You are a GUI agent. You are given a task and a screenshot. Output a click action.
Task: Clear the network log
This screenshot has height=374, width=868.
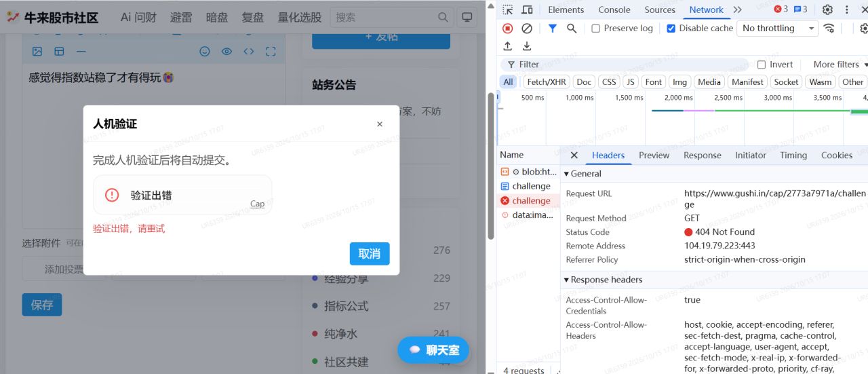click(x=527, y=29)
